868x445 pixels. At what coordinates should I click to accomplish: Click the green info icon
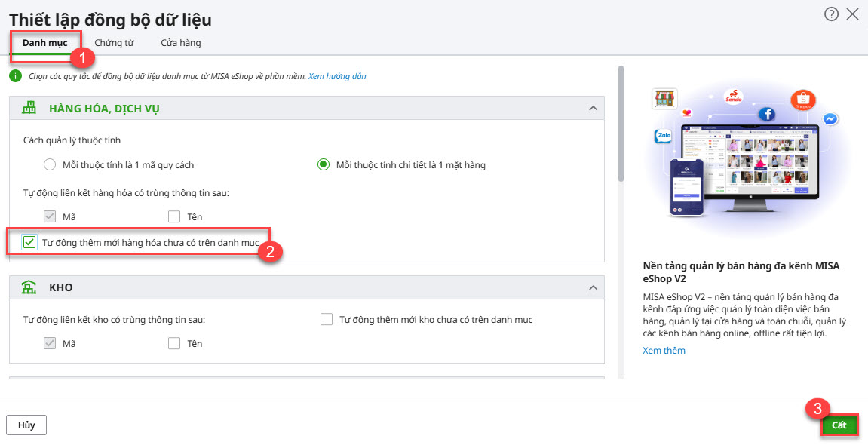pos(15,76)
